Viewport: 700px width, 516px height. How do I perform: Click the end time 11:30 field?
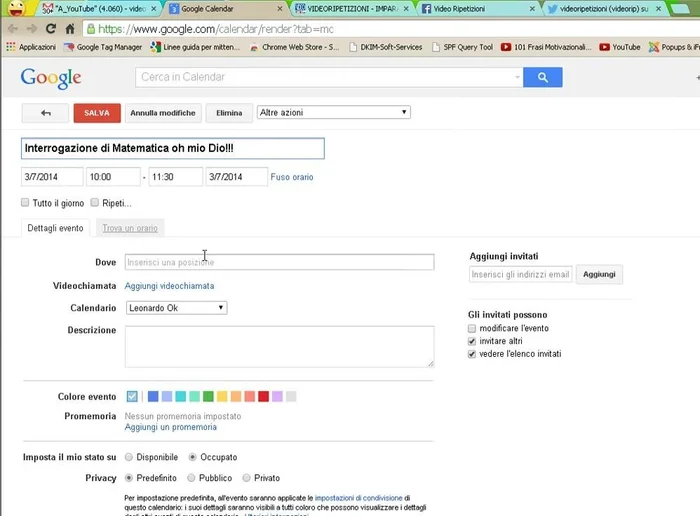coord(175,177)
